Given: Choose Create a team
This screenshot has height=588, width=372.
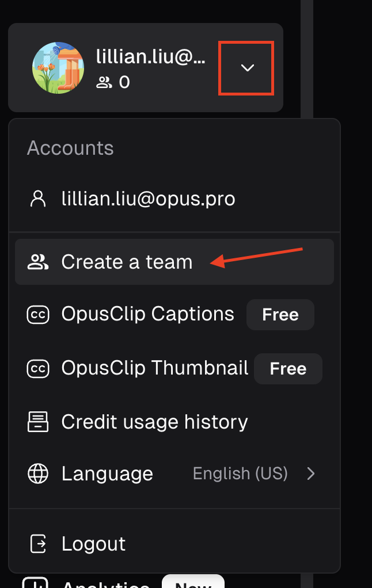Looking at the screenshot, I should pyautogui.click(x=174, y=262).
